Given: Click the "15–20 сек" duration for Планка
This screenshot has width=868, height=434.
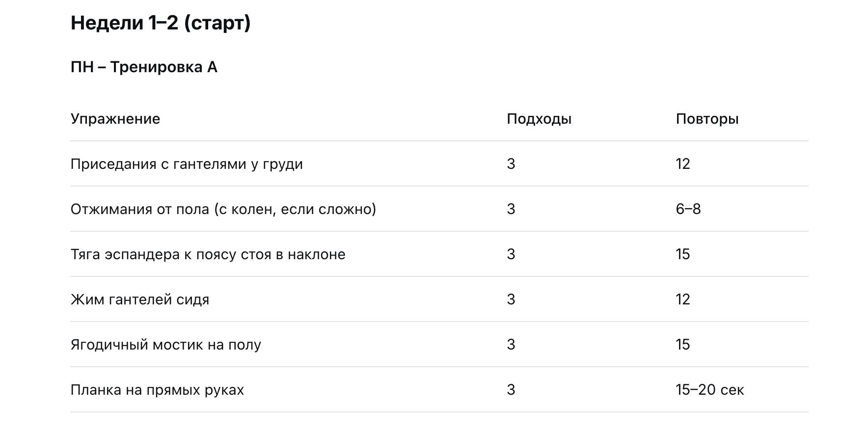Looking at the screenshot, I should pos(710,390).
